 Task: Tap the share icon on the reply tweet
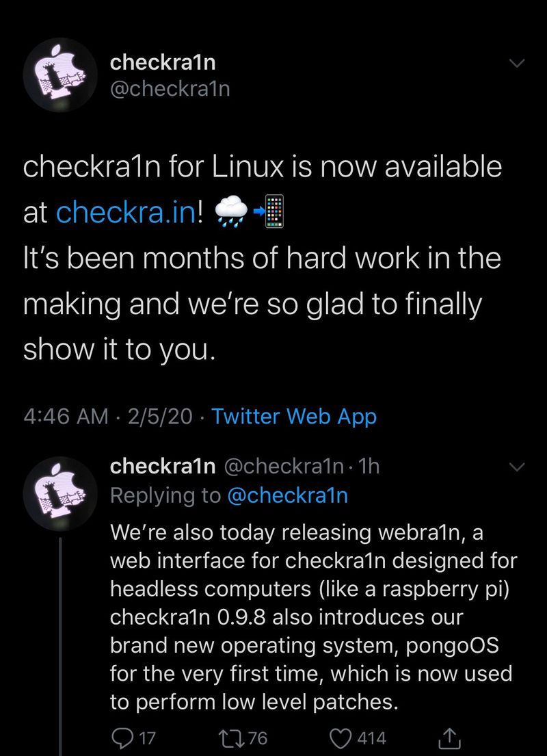pyautogui.click(x=449, y=738)
